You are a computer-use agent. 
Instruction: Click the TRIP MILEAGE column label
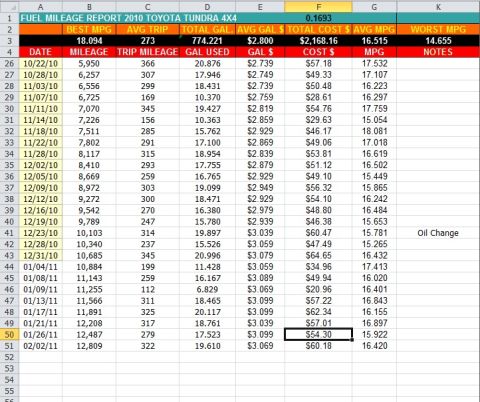pos(148,52)
